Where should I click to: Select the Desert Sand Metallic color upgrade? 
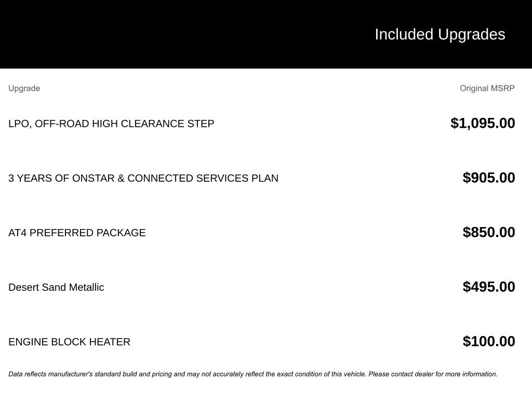[x=56, y=287]
